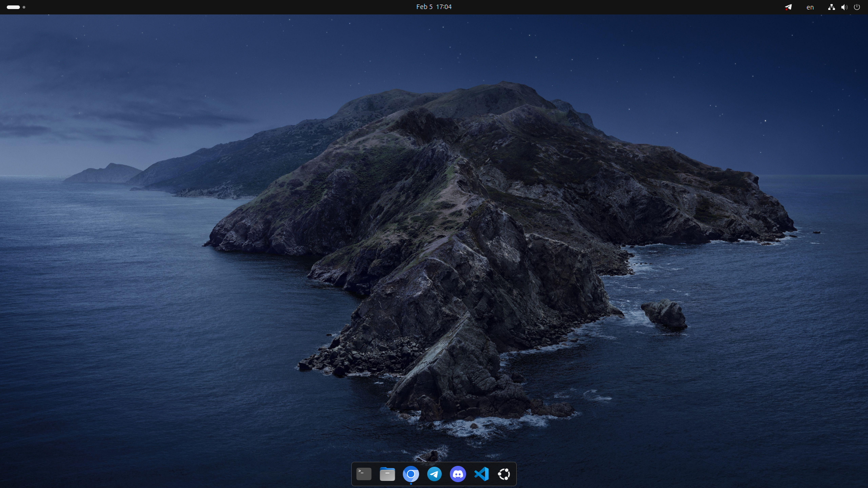The image size is (868, 488).
Task: Click the empty ocean area of the wallpaper
Action: pos(136,339)
